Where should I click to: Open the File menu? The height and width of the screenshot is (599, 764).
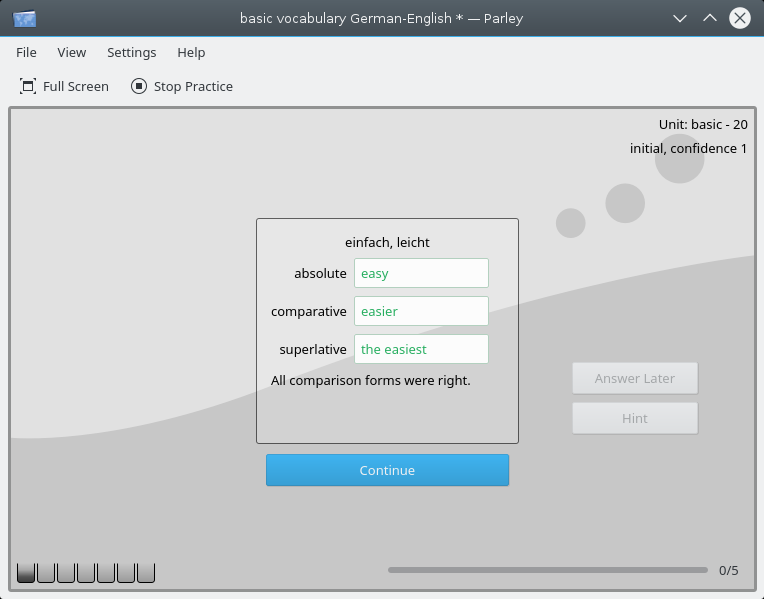tap(26, 52)
